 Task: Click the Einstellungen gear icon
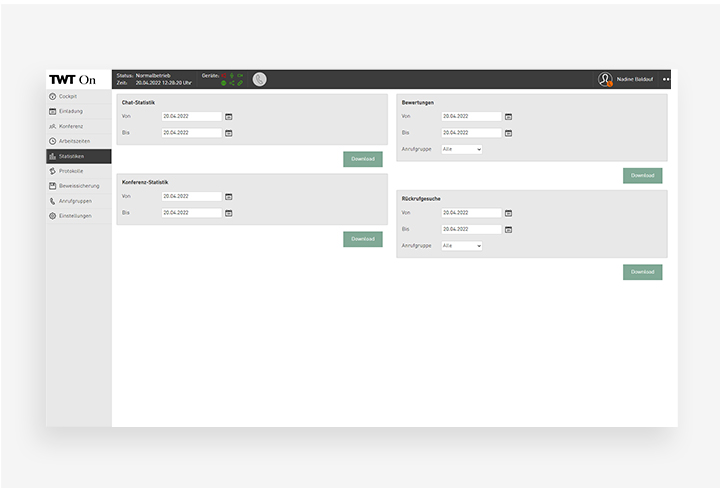(52, 216)
